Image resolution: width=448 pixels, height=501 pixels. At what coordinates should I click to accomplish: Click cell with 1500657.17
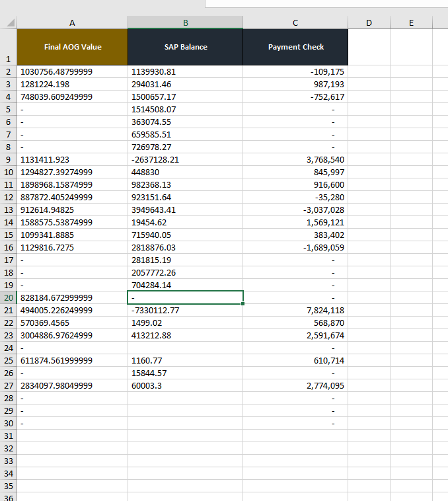(x=185, y=96)
